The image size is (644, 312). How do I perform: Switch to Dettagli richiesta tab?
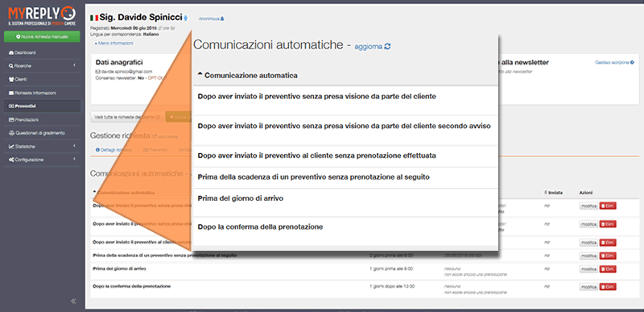[x=114, y=150]
